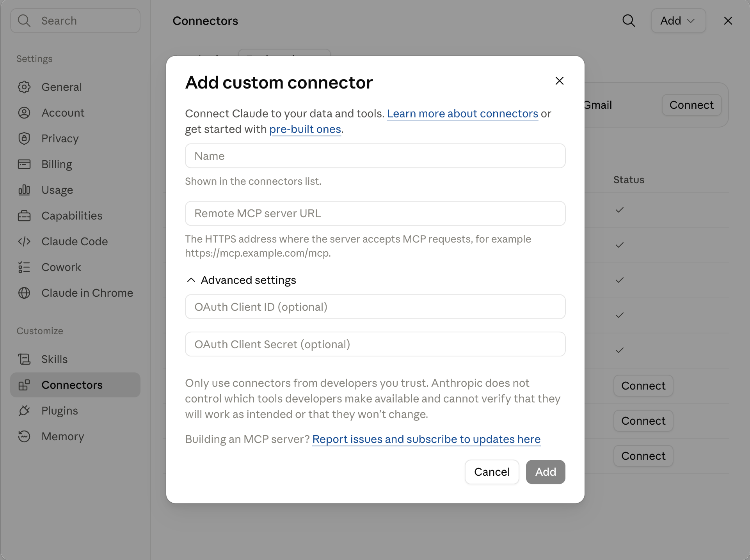The width and height of the screenshot is (750, 560).
Task: Click the Plugins plug icon
Action: coord(24,411)
